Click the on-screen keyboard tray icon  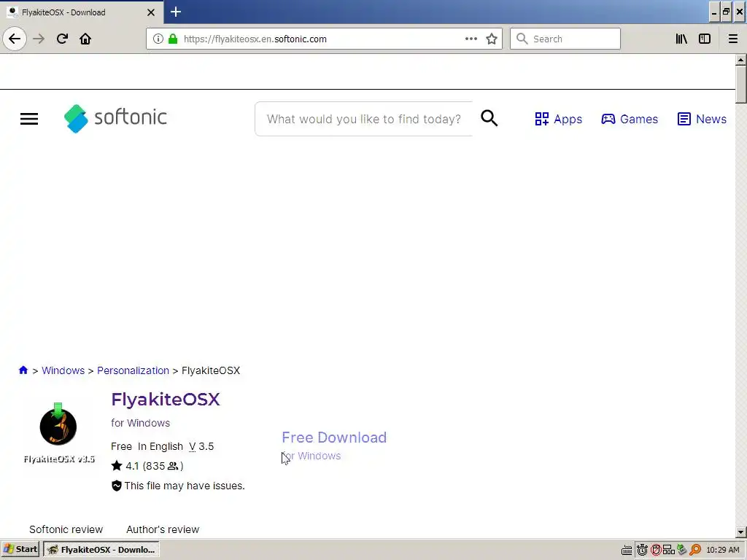(627, 550)
